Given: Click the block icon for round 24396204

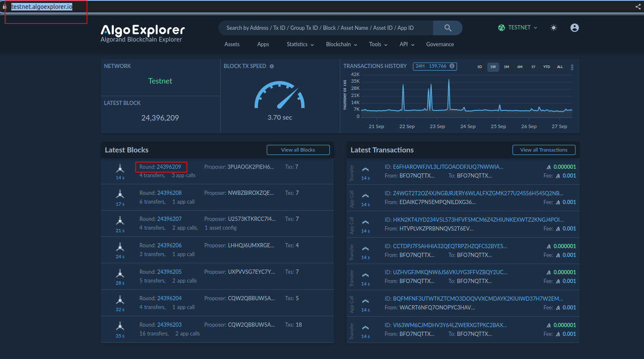Looking at the screenshot, I should pos(120,300).
